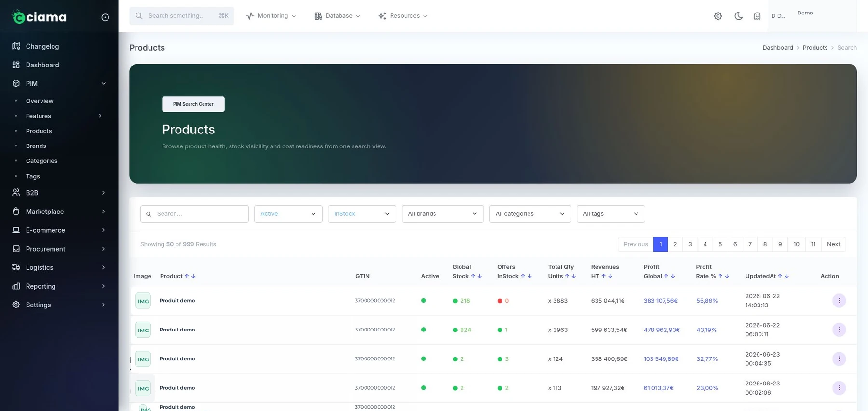Expand the Settings sidebar section
The height and width of the screenshot is (411, 868).
click(x=59, y=305)
